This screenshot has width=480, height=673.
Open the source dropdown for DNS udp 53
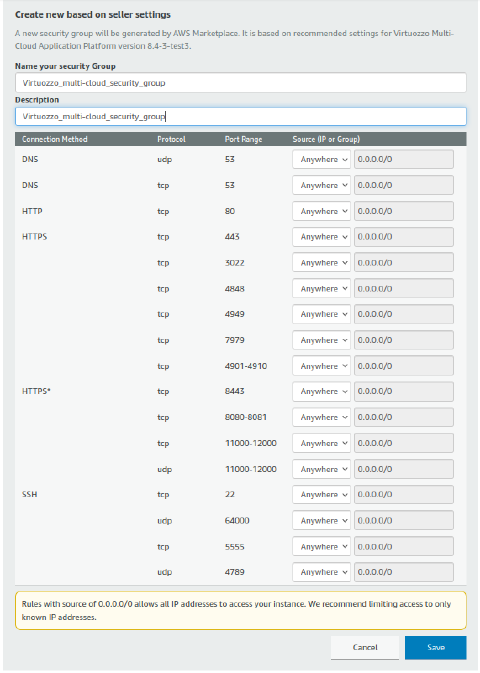[322, 159]
